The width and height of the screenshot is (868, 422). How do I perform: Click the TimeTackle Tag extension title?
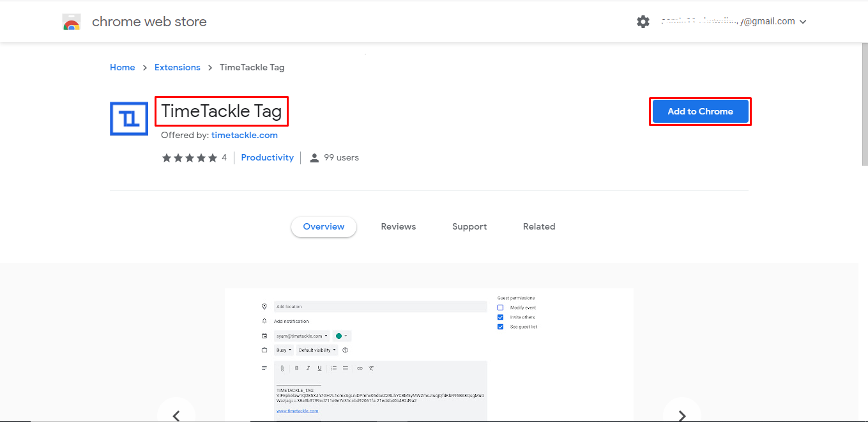click(x=222, y=111)
